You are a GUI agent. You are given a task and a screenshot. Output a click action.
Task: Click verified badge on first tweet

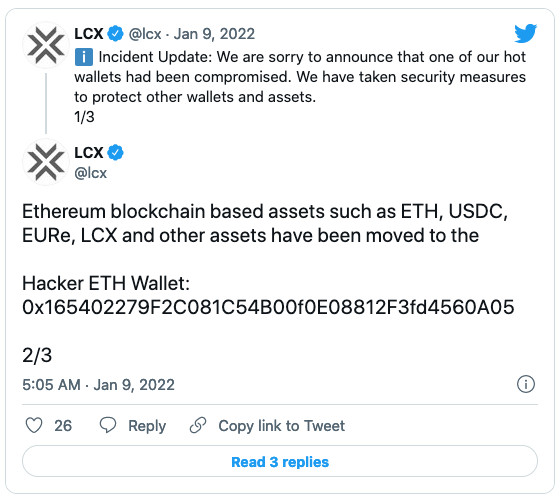click(x=115, y=34)
